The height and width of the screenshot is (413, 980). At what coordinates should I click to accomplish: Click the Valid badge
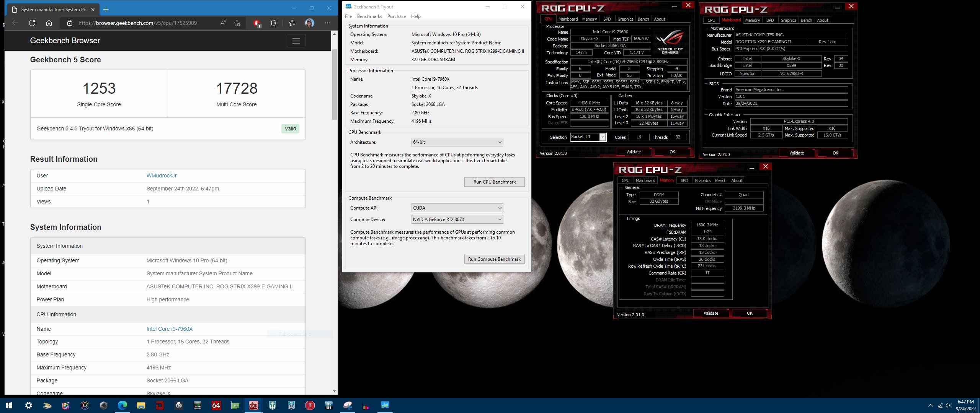290,128
